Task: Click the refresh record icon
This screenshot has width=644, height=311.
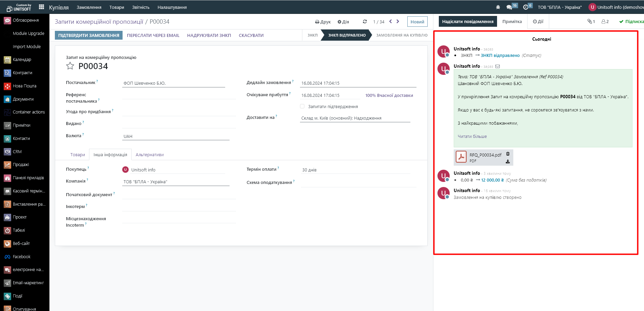Action: pyautogui.click(x=365, y=22)
